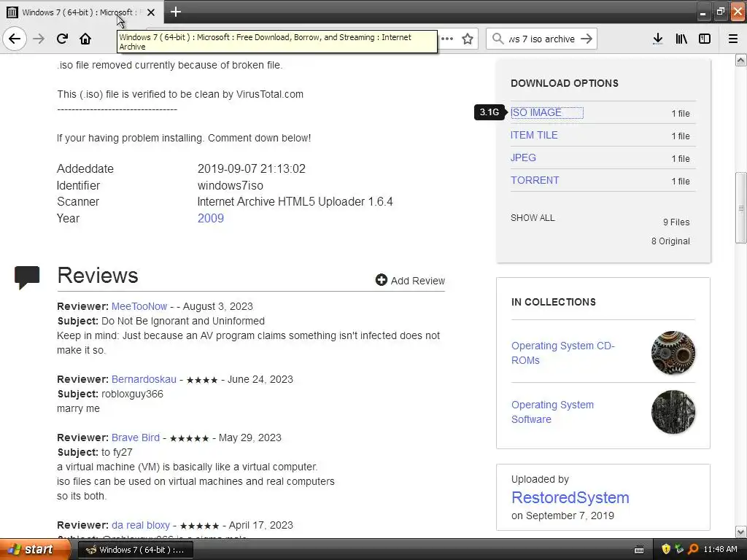Viewport: 747px width, 560px height.
Task: Click the Add Review link text
Action: (418, 281)
